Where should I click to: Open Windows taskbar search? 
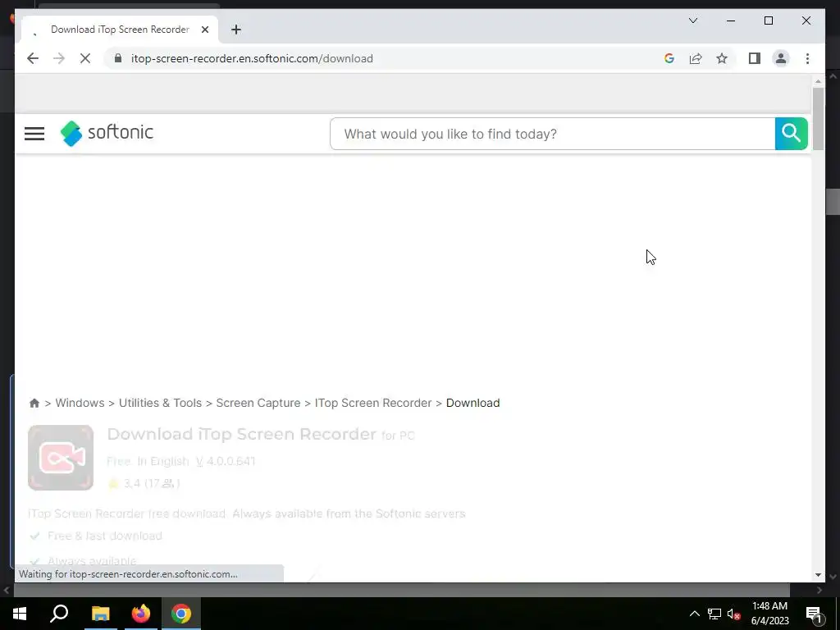(x=59, y=614)
